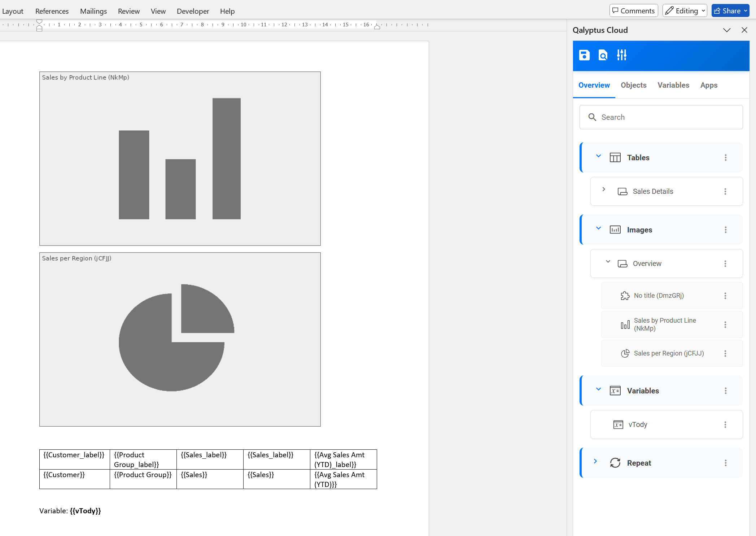Click the Share button
The width and height of the screenshot is (756, 536).
pos(730,10)
